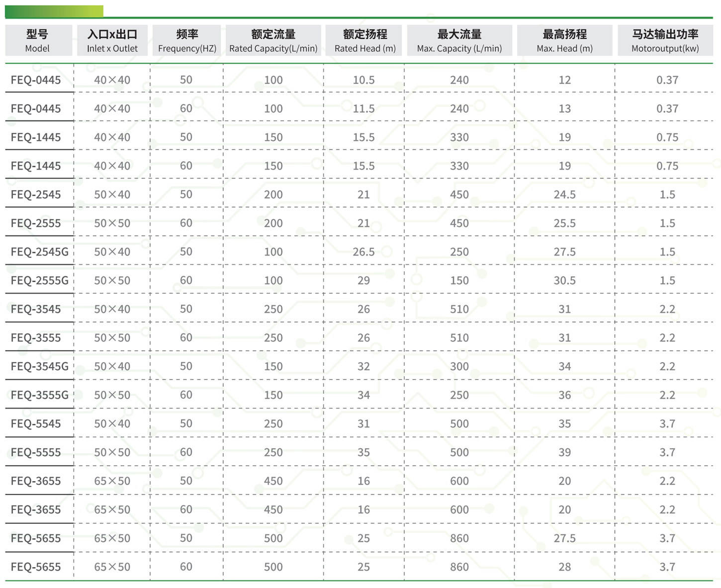Select the FEQ-3545G model cell

pos(39,366)
